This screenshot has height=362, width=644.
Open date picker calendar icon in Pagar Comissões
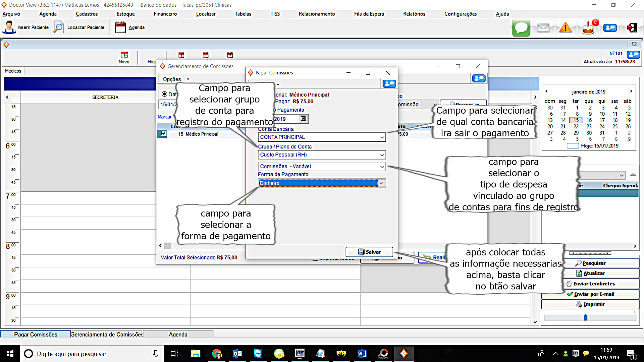[x=303, y=119]
